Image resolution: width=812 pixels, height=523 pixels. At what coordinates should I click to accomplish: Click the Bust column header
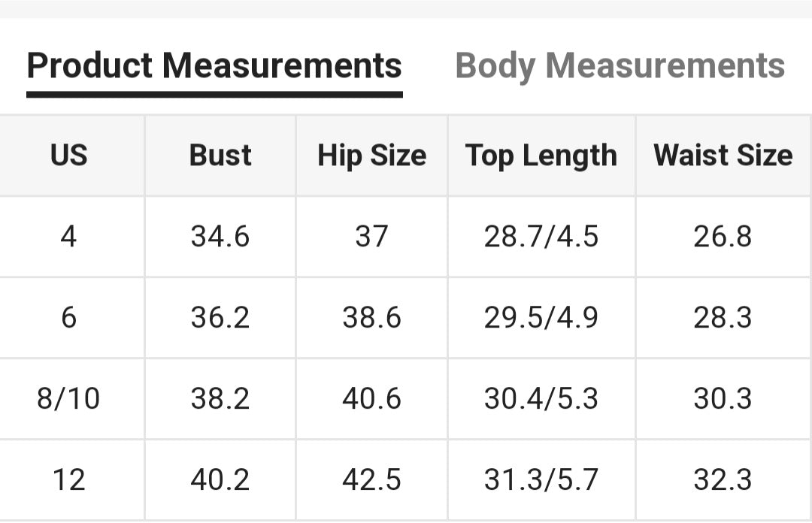click(x=220, y=156)
